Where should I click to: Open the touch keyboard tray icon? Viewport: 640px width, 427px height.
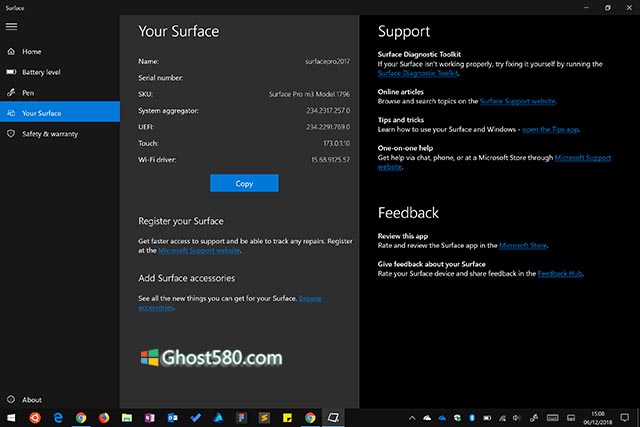coord(552,418)
